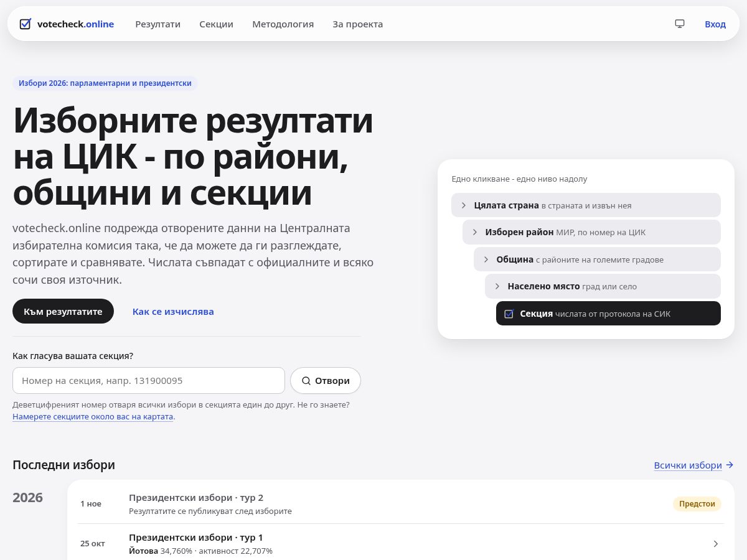The width and height of the screenshot is (747, 560).
Task: Click the Вход login link
Action: (x=715, y=24)
